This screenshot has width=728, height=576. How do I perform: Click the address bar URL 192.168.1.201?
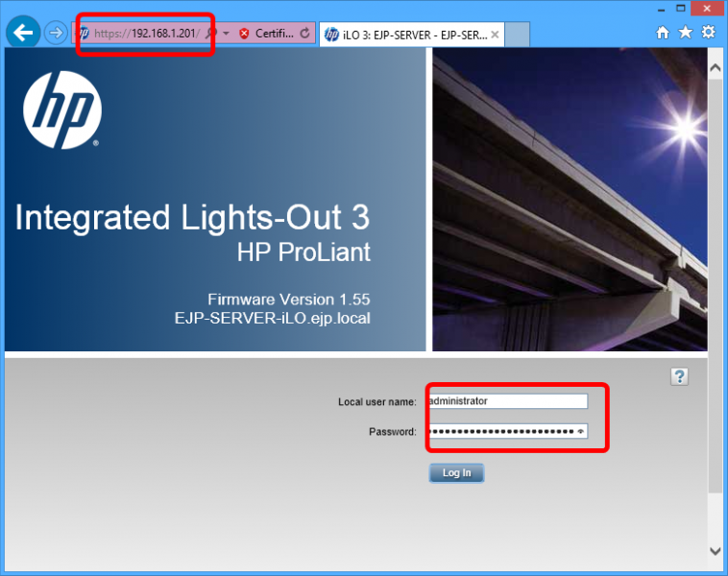147,34
